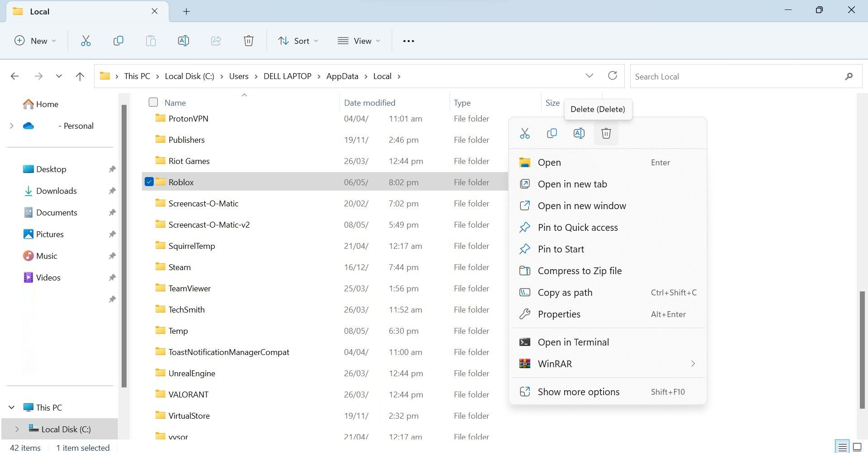
Task: Collapse the This PC tree node
Action: pyautogui.click(x=12, y=407)
